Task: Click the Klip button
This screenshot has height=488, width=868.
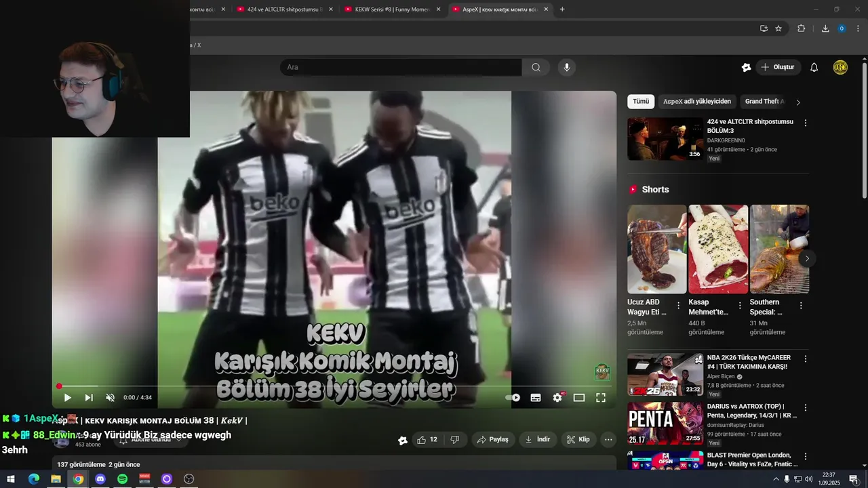Action: pyautogui.click(x=578, y=439)
